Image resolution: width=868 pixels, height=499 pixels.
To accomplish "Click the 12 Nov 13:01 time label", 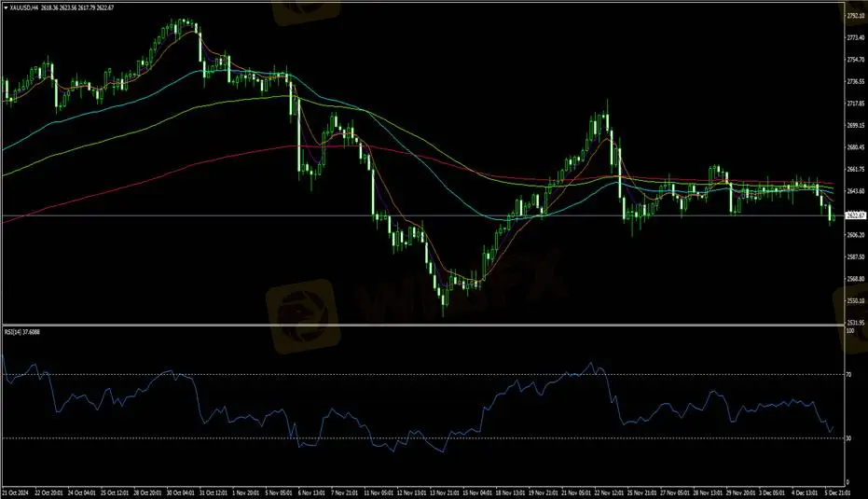I will coord(412,492).
